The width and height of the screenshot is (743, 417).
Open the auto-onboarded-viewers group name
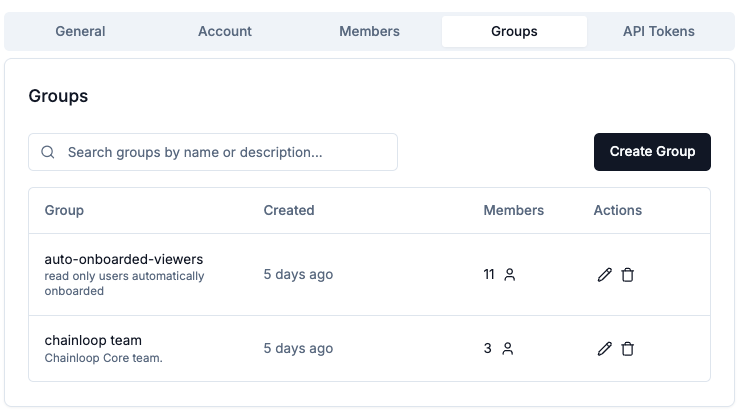[124, 259]
